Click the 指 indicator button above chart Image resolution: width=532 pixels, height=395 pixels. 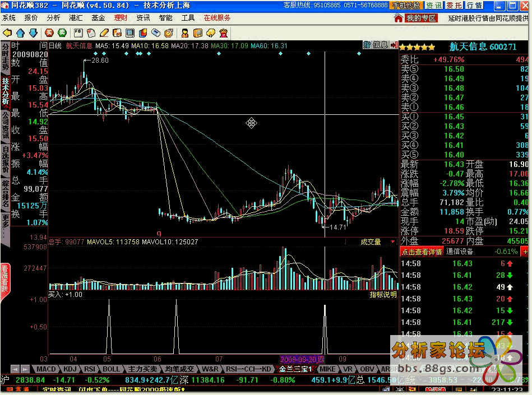click(367, 45)
